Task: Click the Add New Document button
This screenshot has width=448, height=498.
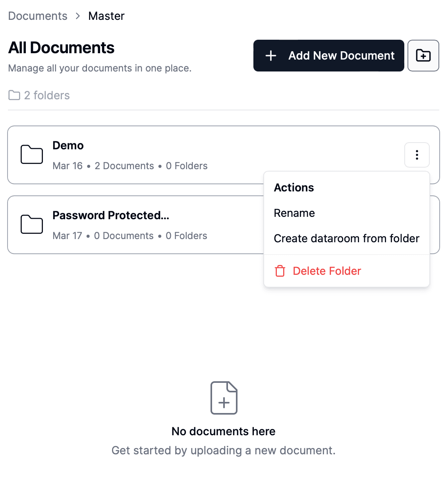Action: [x=328, y=56]
